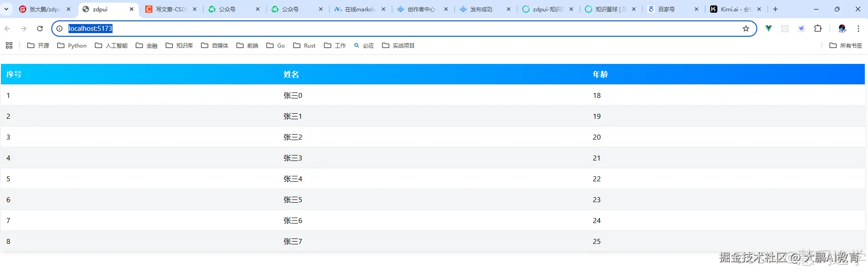Image resolution: width=868 pixels, height=272 pixels.
Task: Go back to previous page
Action: (7, 29)
